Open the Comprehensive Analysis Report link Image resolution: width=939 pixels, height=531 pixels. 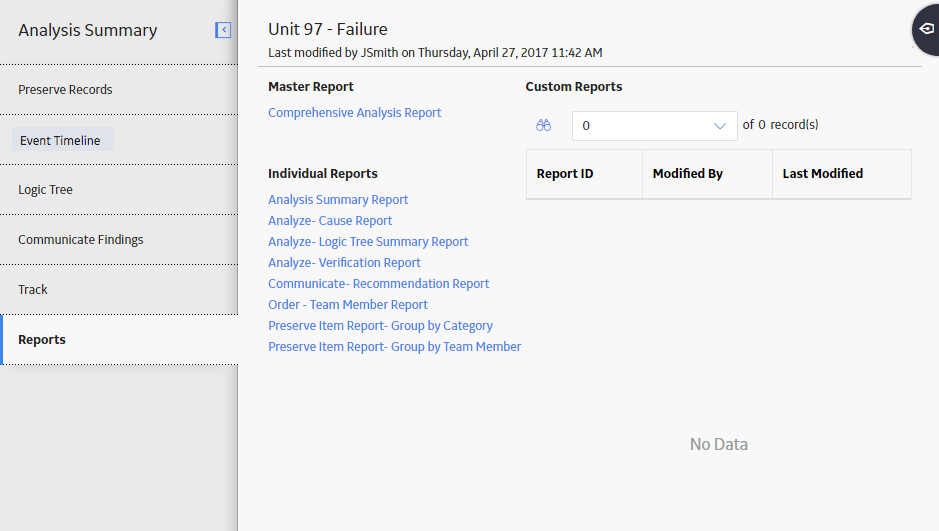[355, 113]
